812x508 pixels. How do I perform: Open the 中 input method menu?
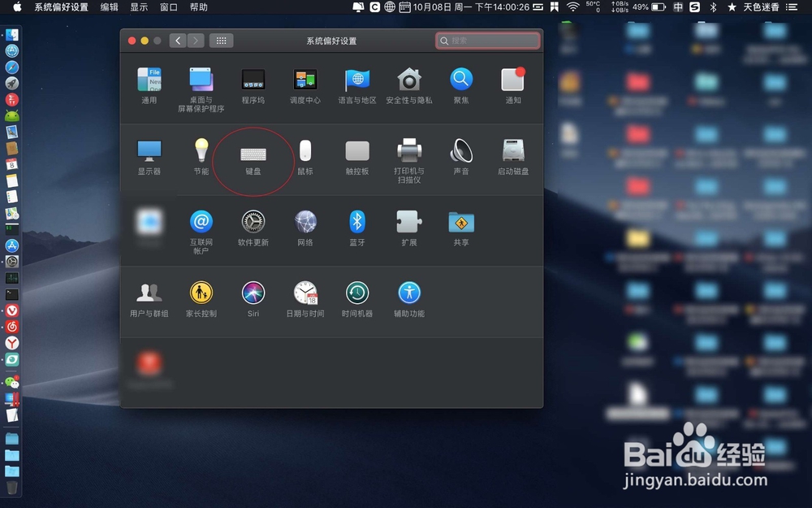[x=678, y=7]
